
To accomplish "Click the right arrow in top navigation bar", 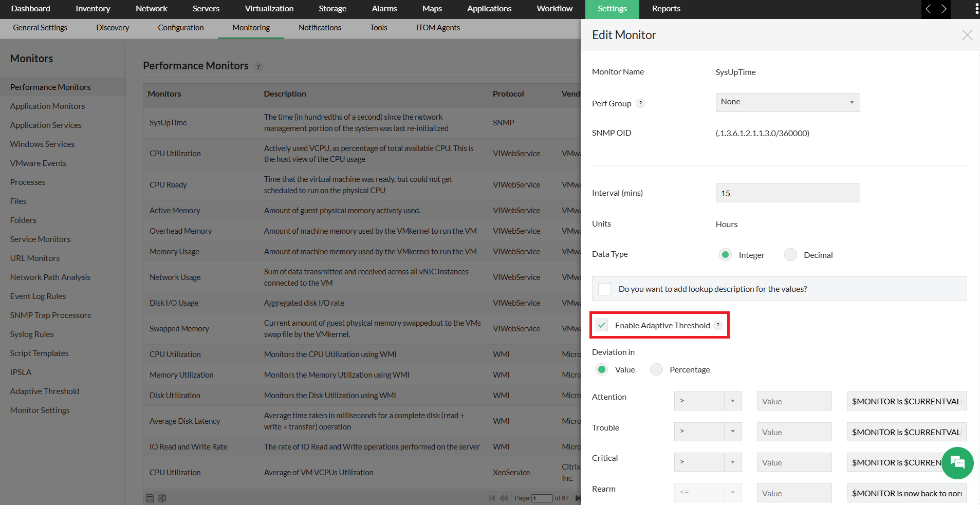I will coord(944,9).
